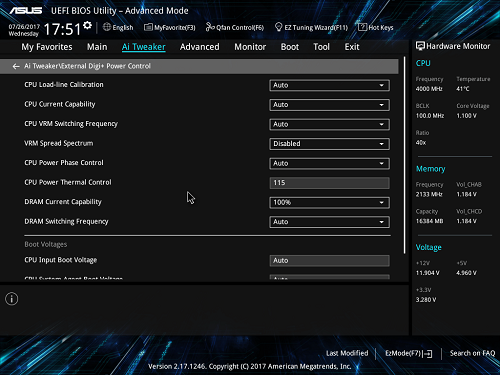Click Core Voltage 1.100 V value

tap(466, 116)
